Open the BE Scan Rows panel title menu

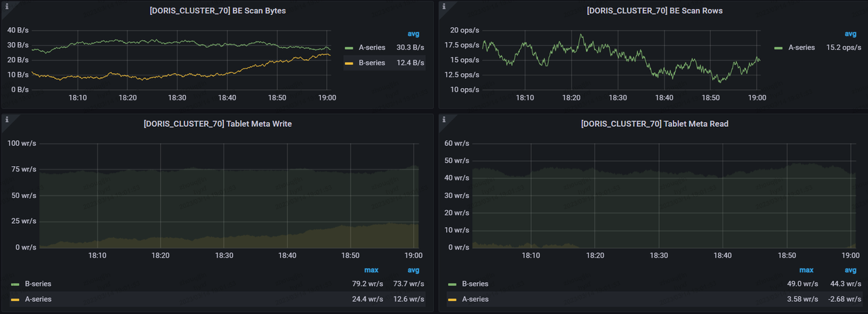pos(654,11)
